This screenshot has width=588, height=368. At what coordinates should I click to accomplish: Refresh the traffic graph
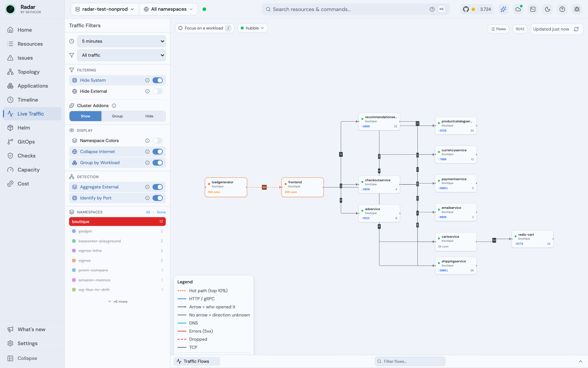coord(576,29)
